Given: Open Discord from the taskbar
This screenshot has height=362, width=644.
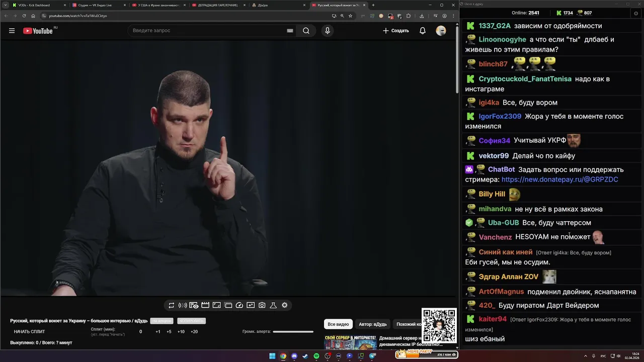Looking at the screenshot, I should pyautogui.click(x=294, y=356).
